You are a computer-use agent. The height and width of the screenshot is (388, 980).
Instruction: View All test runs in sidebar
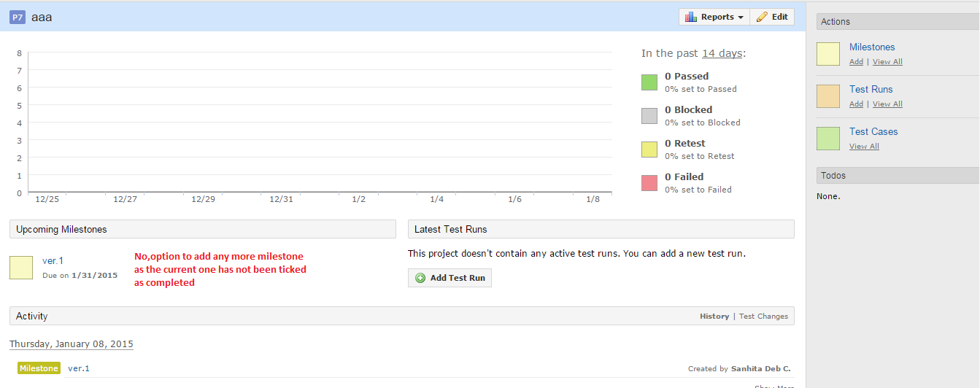887,104
